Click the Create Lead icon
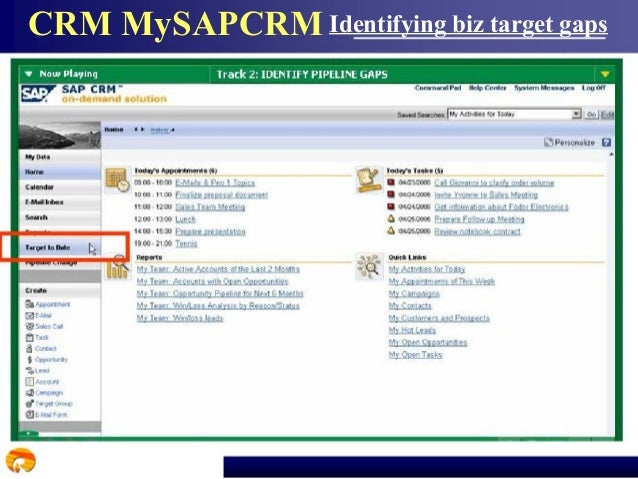The width and height of the screenshot is (638, 479). point(30,370)
